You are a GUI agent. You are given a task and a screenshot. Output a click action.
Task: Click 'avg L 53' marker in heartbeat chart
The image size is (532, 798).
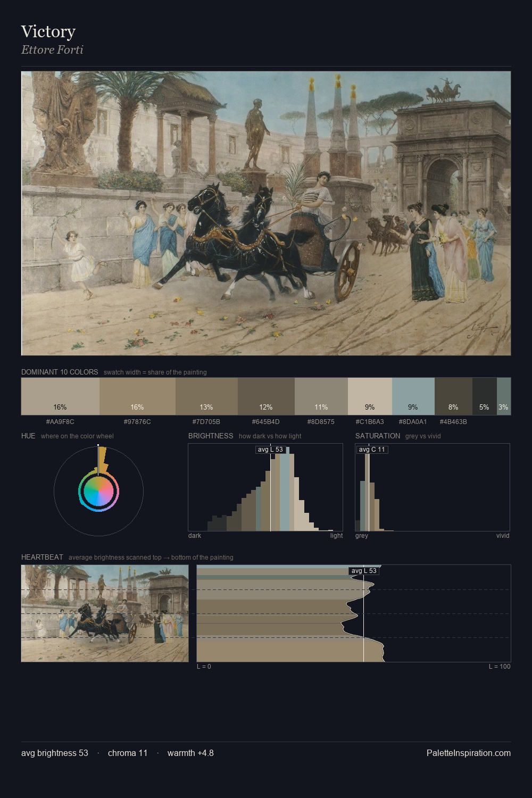point(364,571)
